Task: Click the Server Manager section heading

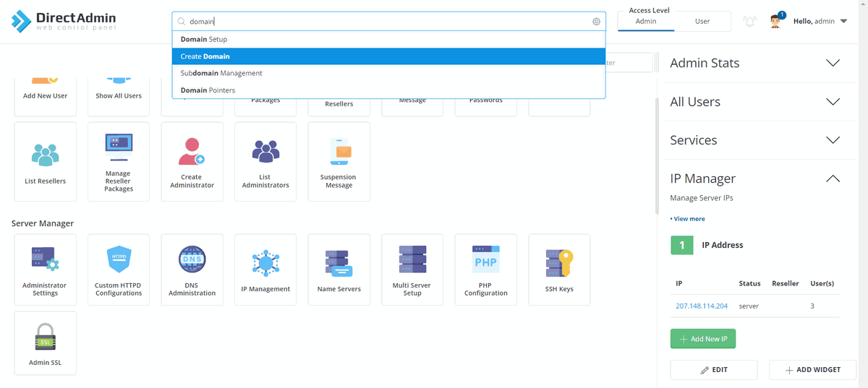Action: point(43,223)
